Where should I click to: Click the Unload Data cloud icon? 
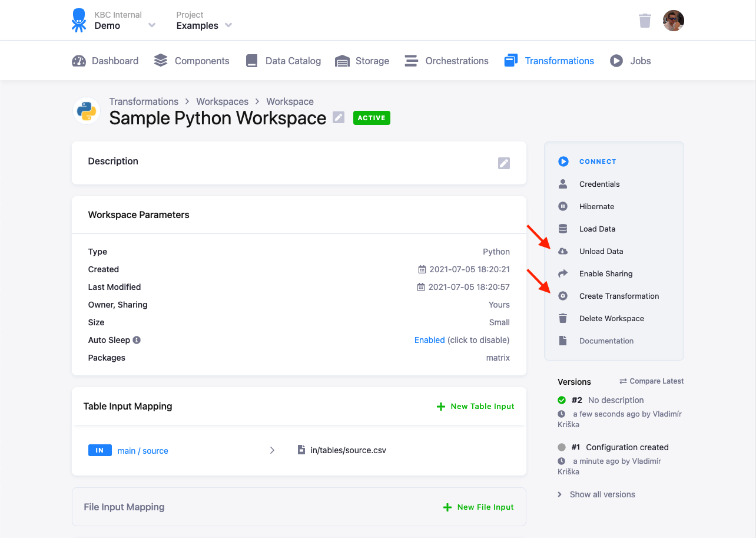click(x=563, y=251)
